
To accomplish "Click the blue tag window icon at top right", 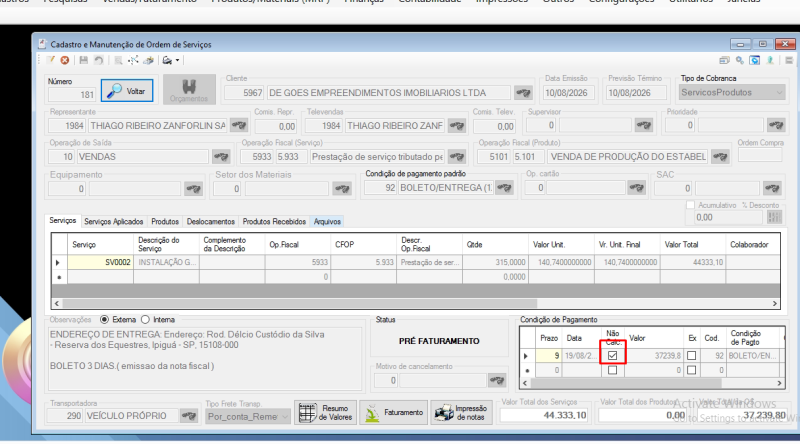I will 755,60.
